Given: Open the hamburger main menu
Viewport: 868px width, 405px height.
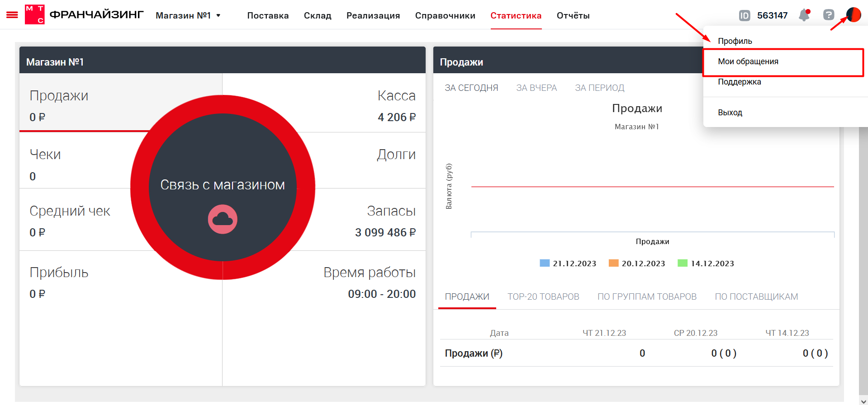Looking at the screenshot, I should (12, 15).
